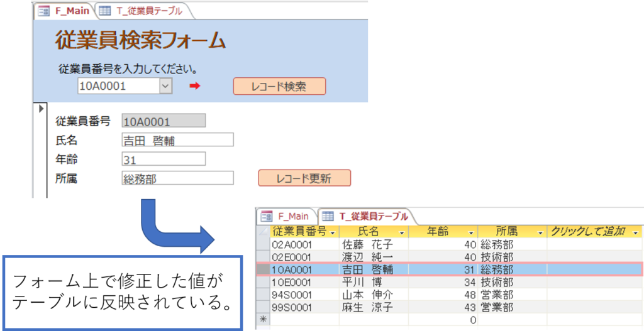The width and height of the screenshot is (644, 331).
Task: Switch to F_Main tab in upper form window
Action: (x=64, y=11)
